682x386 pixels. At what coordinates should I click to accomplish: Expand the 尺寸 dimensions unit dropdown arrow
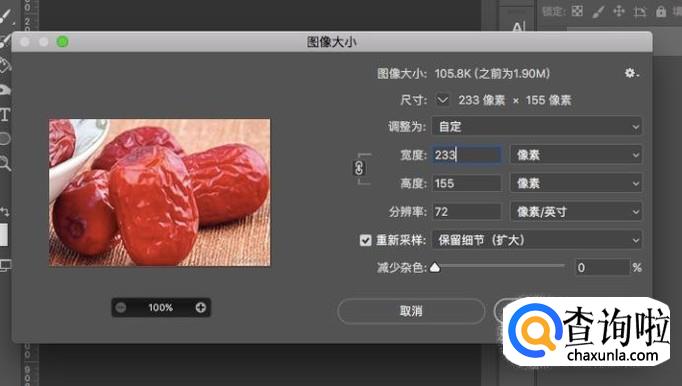(x=442, y=100)
